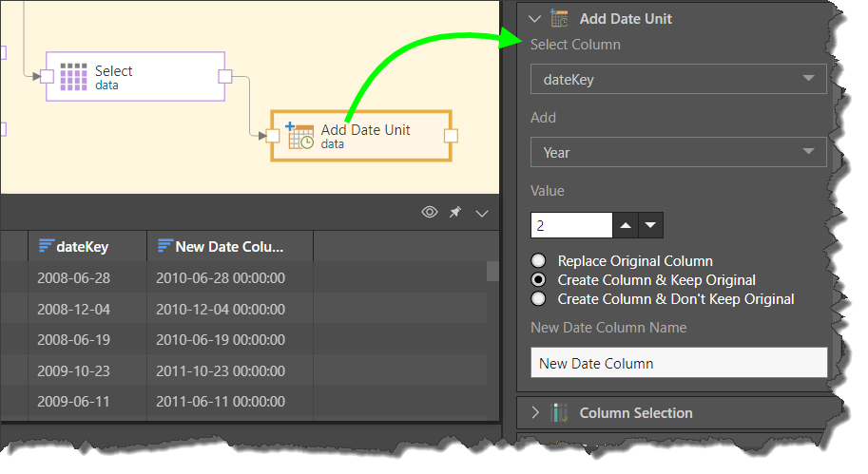This screenshot has width=868, height=474.
Task: Select Create Column & Keep Original
Action: (x=539, y=280)
